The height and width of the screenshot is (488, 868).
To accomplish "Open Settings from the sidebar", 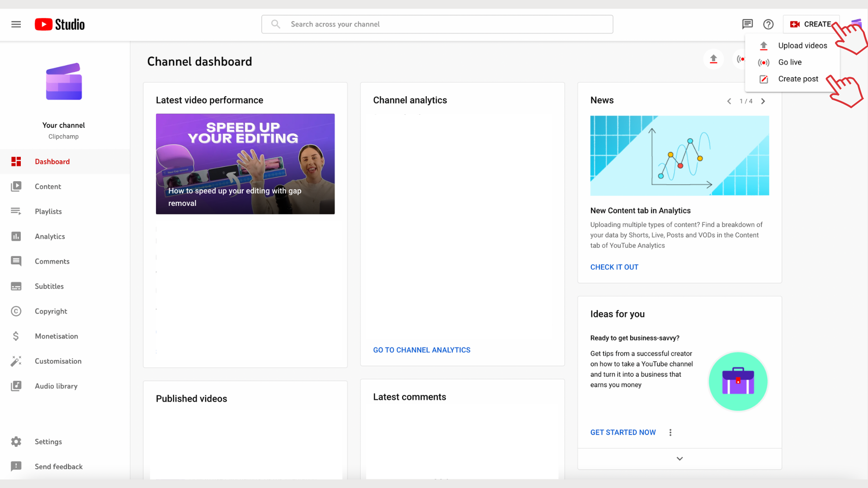I will click(48, 441).
